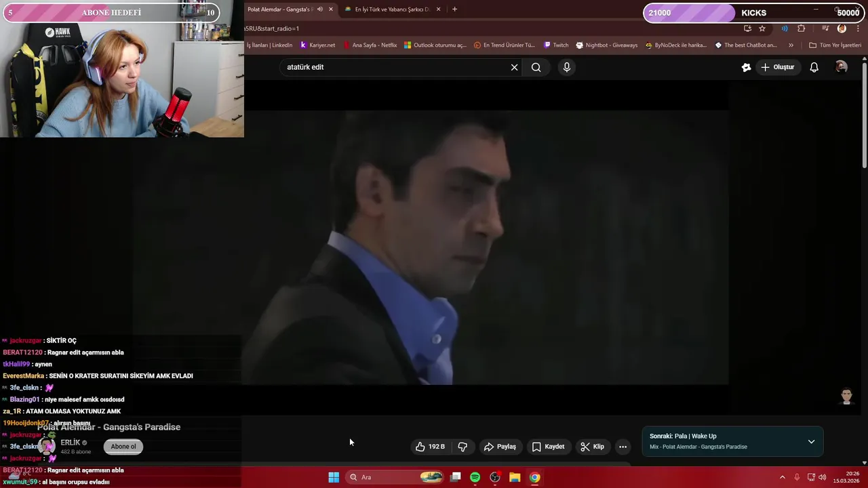Open Outlook oturumu aç bookmark
This screenshot has height=488, width=868.
tap(435, 45)
